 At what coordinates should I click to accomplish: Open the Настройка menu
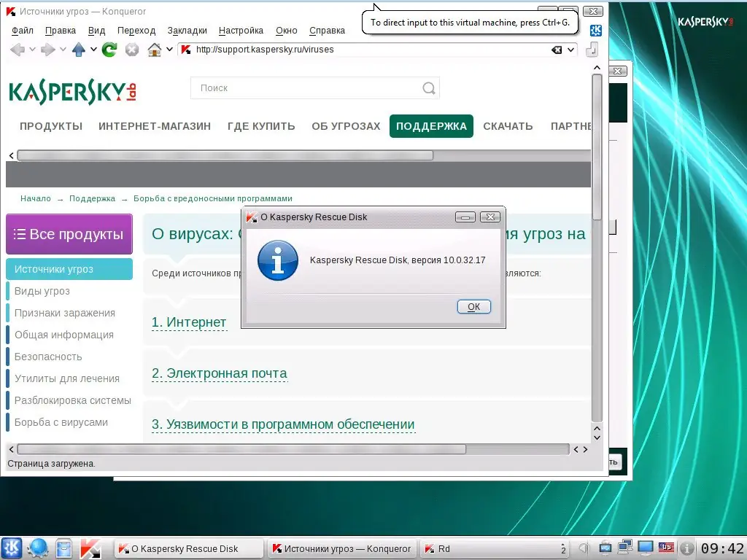click(241, 30)
